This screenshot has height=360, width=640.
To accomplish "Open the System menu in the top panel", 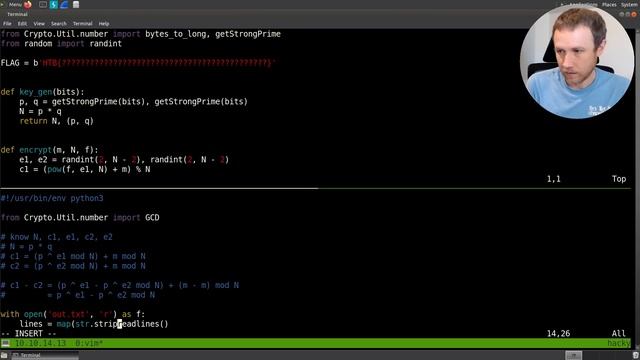I will coord(629,4).
